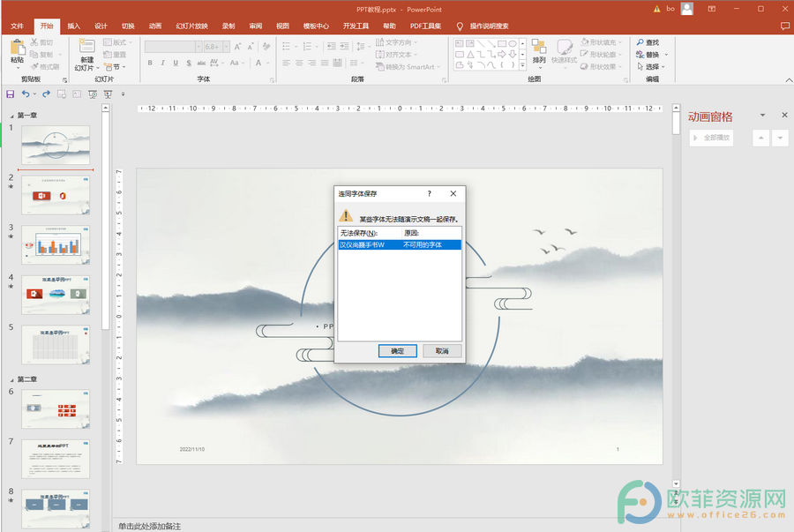Click the Bold B formatting icon
The height and width of the screenshot is (532, 794).
click(x=150, y=63)
